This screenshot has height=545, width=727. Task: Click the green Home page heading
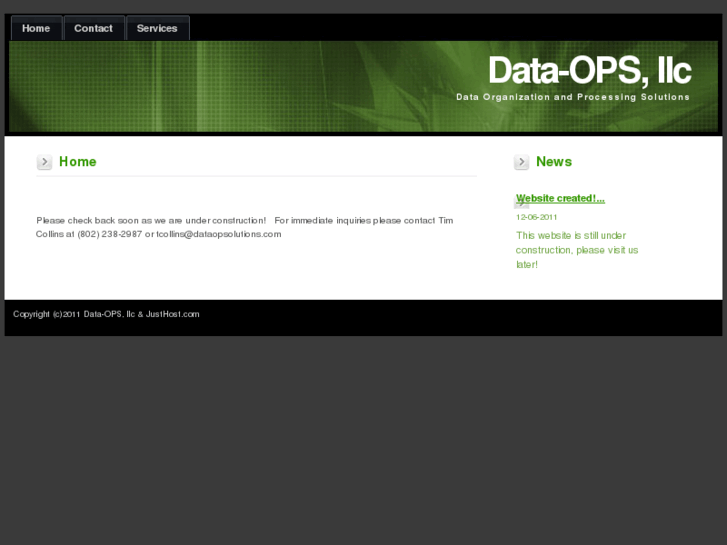click(x=78, y=161)
